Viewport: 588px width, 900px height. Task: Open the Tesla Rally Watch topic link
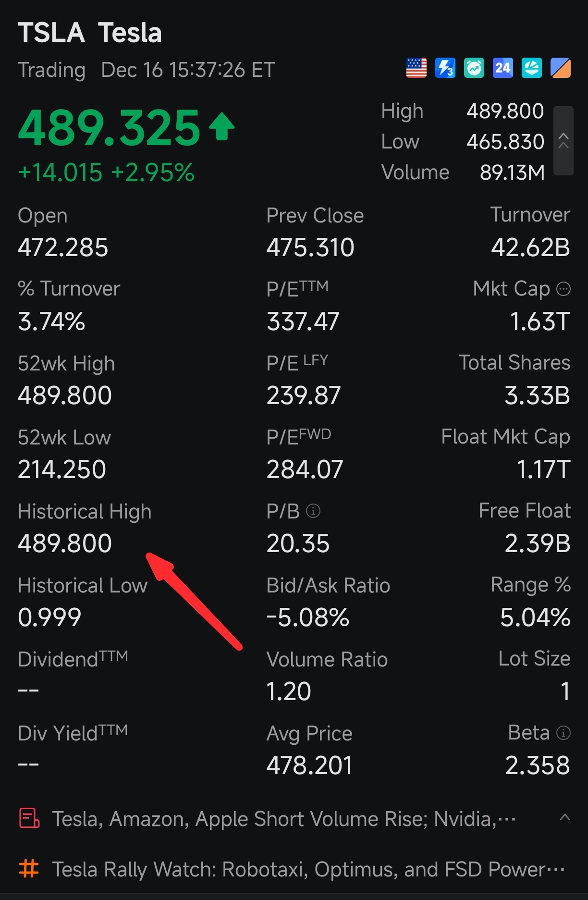coord(307,869)
